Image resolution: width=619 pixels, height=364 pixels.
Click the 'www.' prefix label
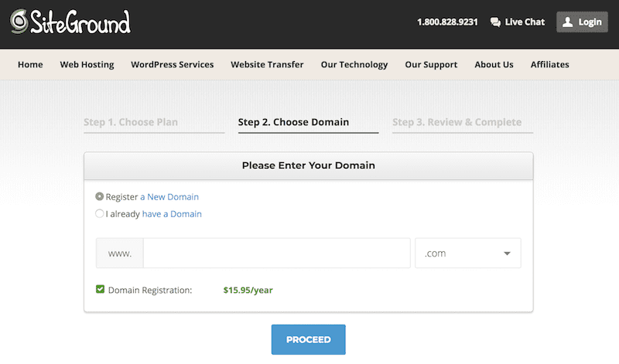click(120, 253)
